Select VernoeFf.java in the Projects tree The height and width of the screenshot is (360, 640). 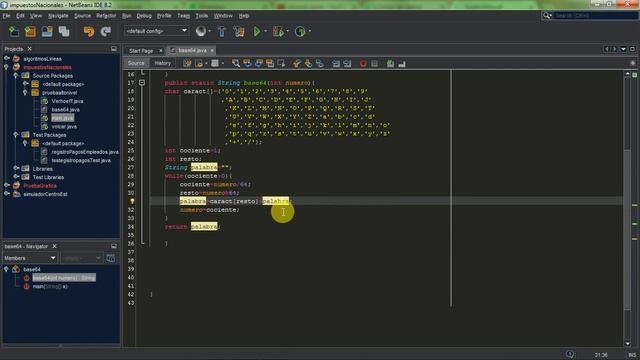pos(67,101)
